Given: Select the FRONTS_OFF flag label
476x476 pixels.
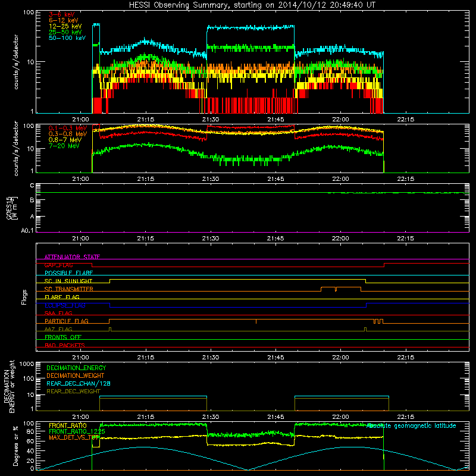Looking at the screenshot, I should tap(63, 337).
